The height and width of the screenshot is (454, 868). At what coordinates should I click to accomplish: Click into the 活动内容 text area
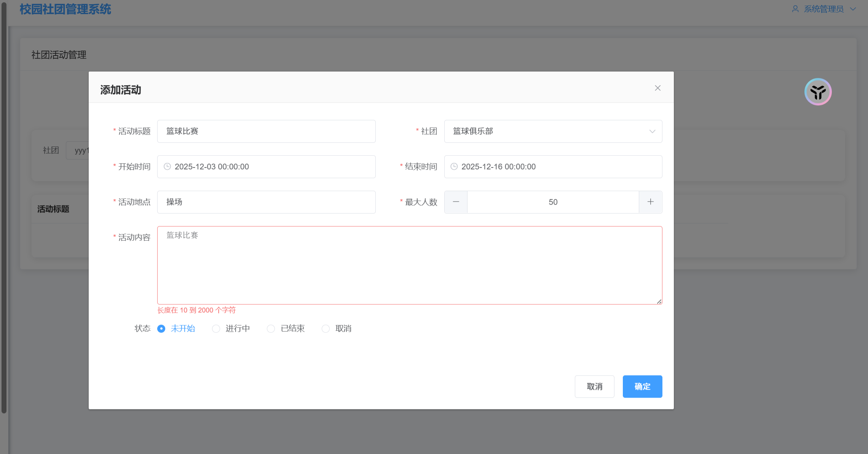tap(409, 265)
